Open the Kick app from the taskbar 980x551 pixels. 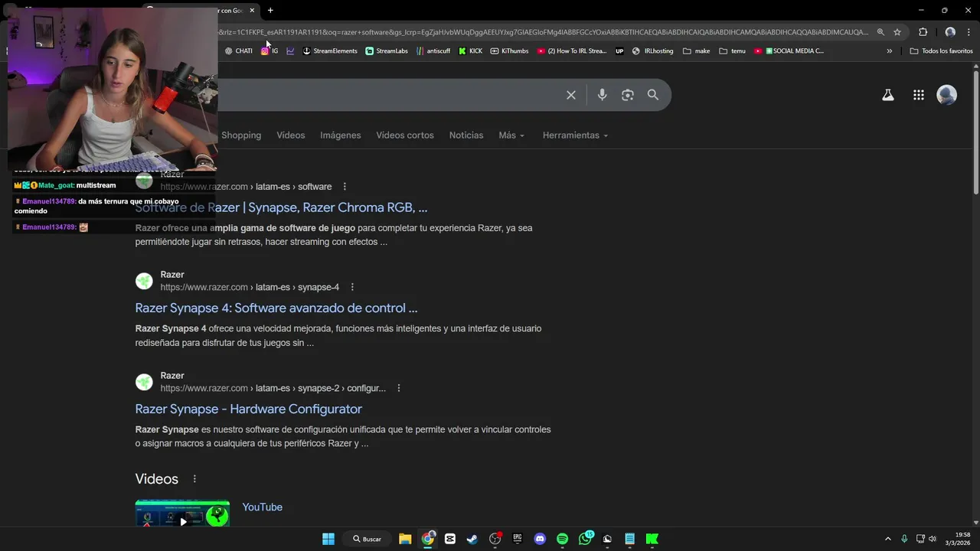click(652, 539)
